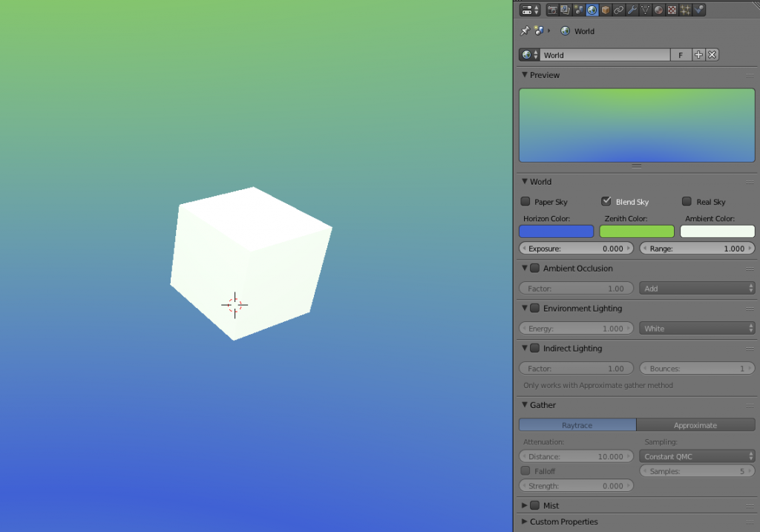
Task: Open the Particles properties tab
Action: tap(685, 10)
